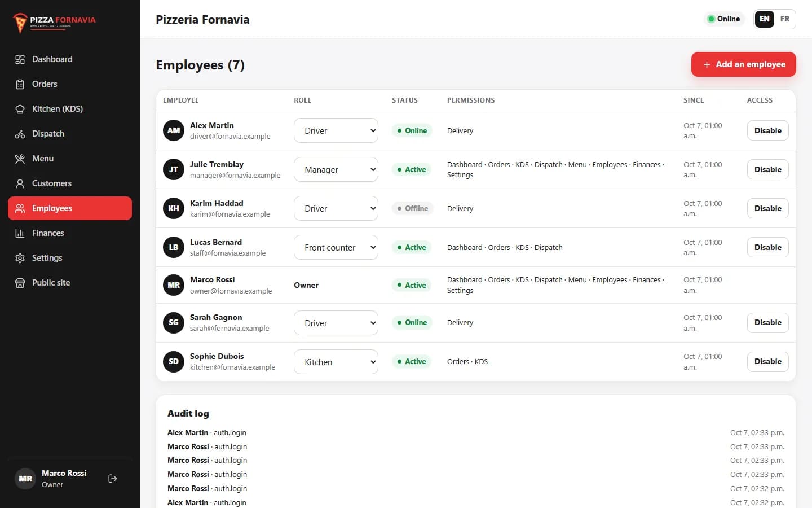
Task: Click the Offline status badge for Karim Haddad
Action: pos(412,208)
